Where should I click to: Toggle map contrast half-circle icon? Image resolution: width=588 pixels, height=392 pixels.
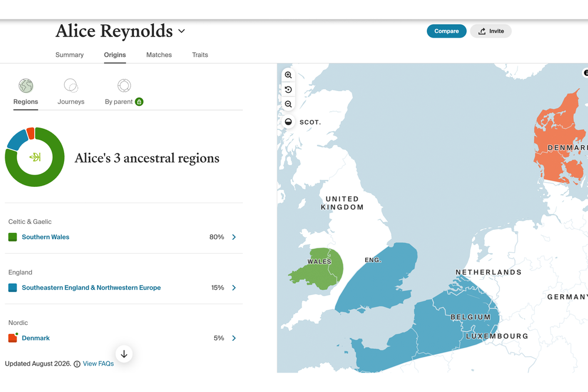point(288,122)
